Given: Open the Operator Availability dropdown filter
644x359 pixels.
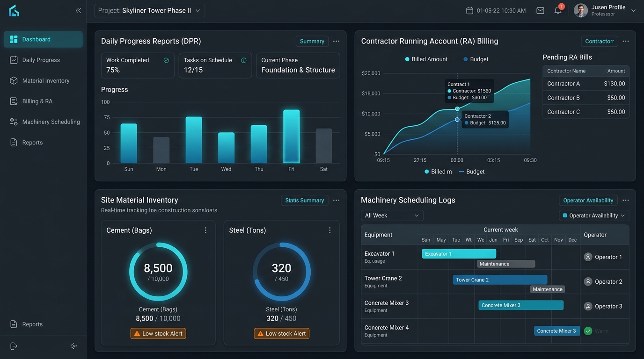Looking at the screenshot, I should pyautogui.click(x=594, y=215).
